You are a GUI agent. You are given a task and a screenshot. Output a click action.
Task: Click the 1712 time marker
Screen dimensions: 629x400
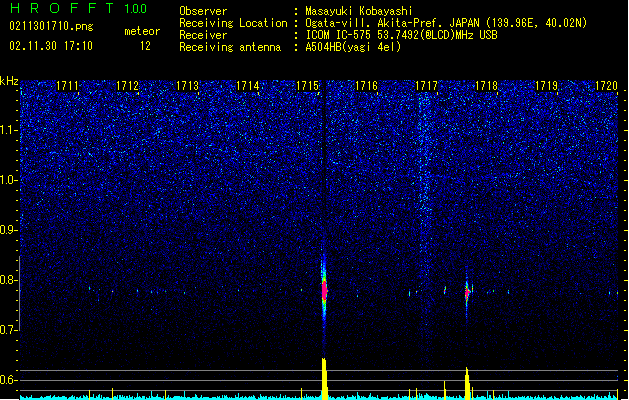click(x=127, y=86)
